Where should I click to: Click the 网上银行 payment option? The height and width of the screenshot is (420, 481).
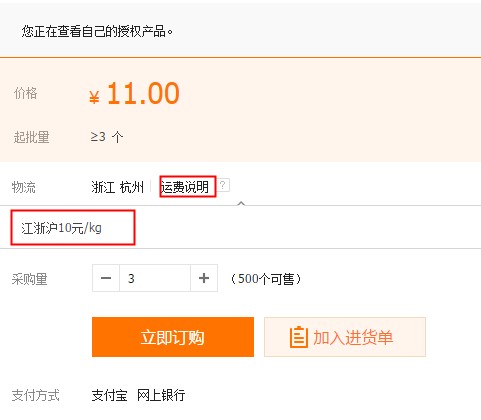point(161,395)
